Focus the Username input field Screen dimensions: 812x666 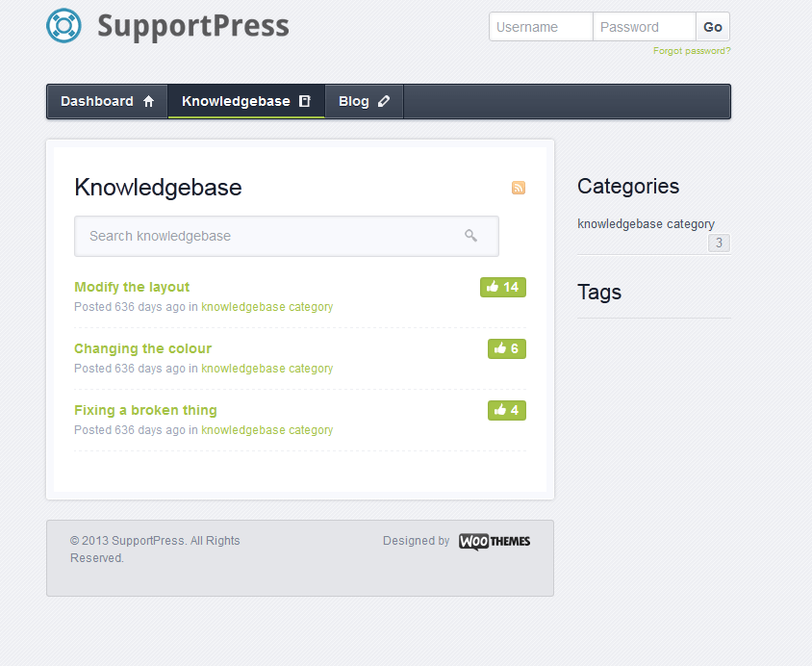(x=541, y=27)
